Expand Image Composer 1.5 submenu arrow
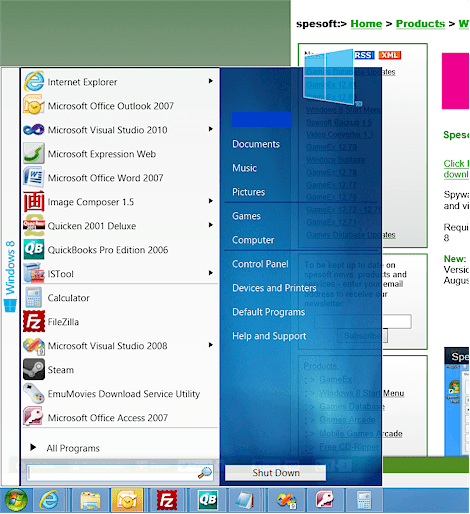This screenshot has width=470, height=514. pyautogui.click(x=211, y=201)
